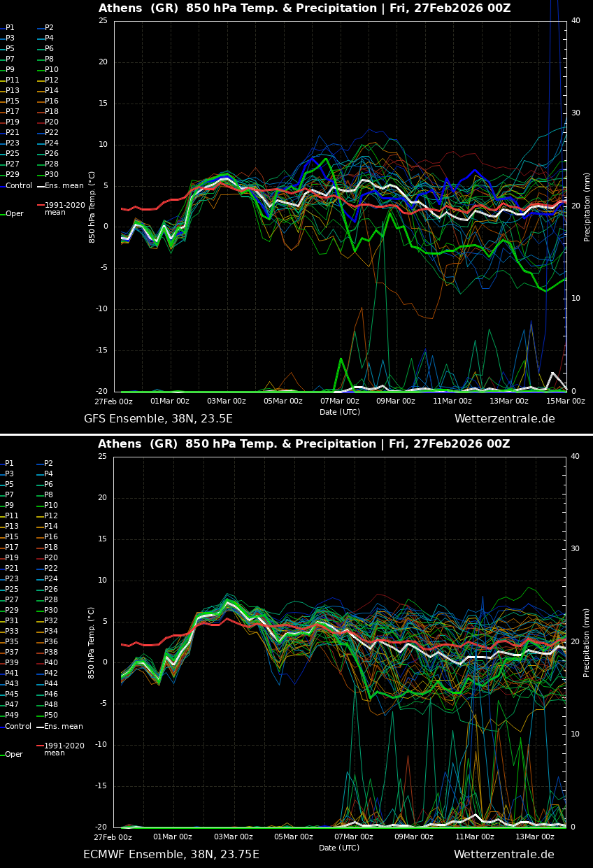The height and width of the screenshot is (868, 593).
Task: Click the Control legend entry in GFS chart
Action: (19, 186)
